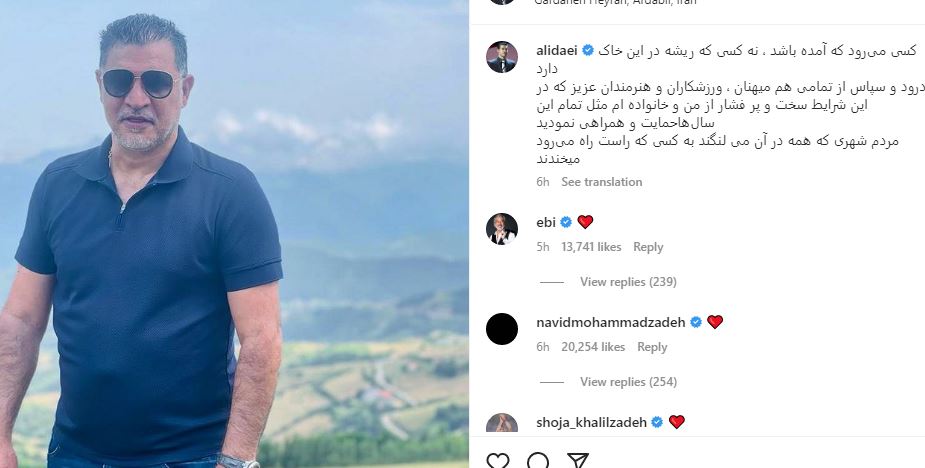
Task: Expand View replies (254) under navidmohammadzadeh
Action: (x=628, y=382)
